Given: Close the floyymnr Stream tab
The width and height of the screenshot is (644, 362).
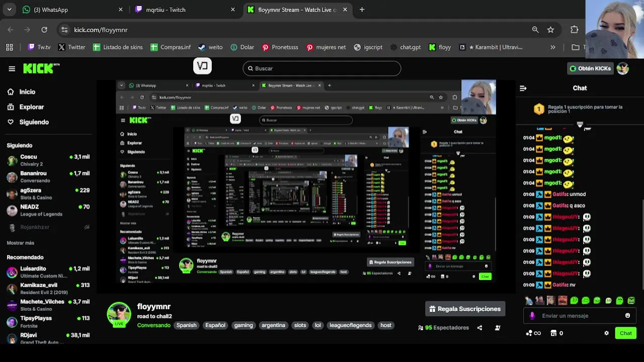Looking at the screenshot, I should [x=345, y=10].
